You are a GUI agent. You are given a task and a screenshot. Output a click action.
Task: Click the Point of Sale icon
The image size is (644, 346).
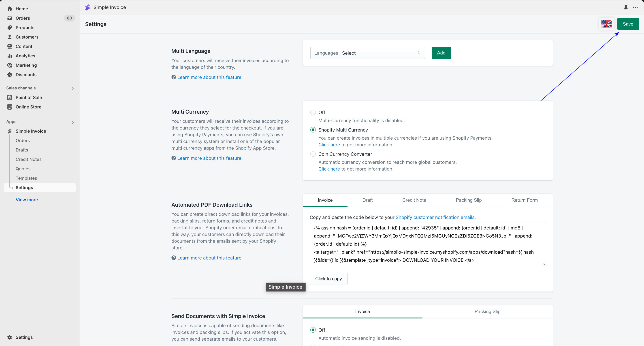9,97
